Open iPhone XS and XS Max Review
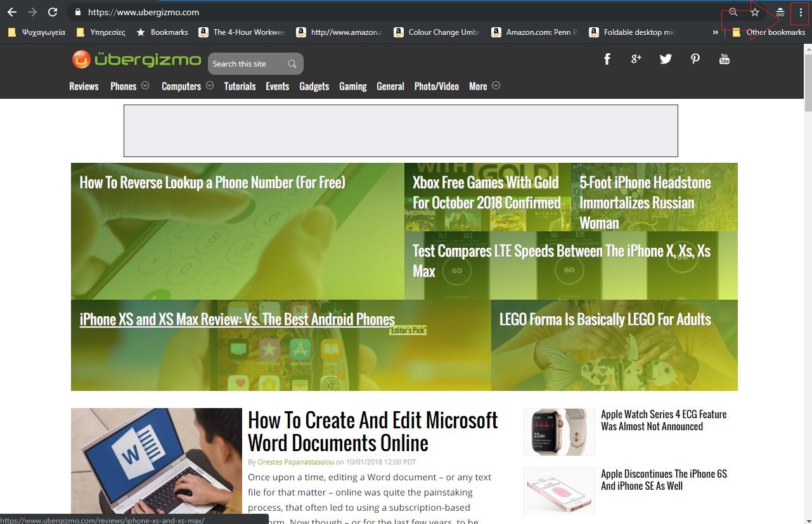Screen dimensions: 812x524 click(237, 319)
